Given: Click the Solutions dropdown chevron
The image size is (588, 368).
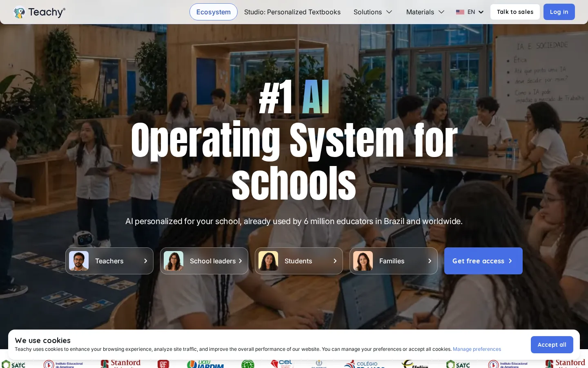Looking at the screenshot, I should click(x=389, y=12).
